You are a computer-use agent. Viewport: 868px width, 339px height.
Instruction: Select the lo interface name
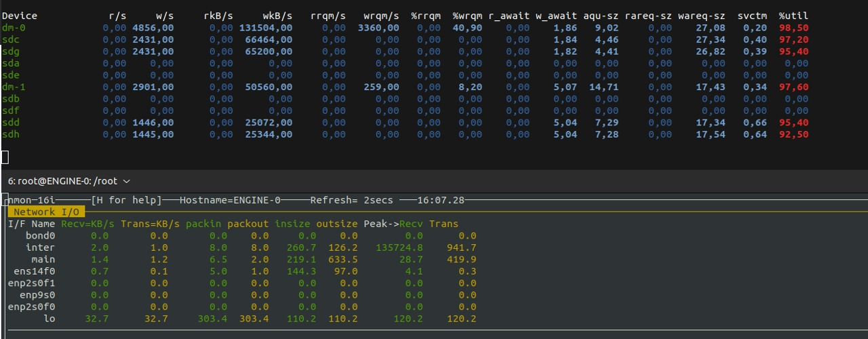(x=50, y=319)
